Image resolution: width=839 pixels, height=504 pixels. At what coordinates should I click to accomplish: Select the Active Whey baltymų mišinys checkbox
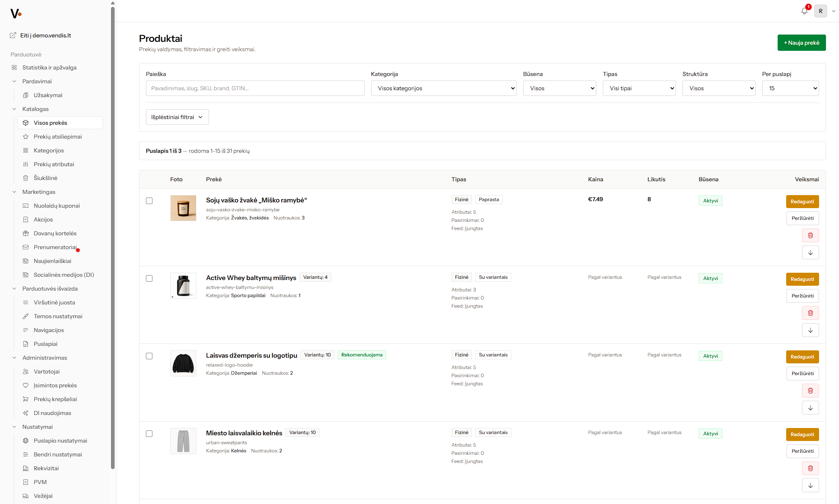click(149, 278)
